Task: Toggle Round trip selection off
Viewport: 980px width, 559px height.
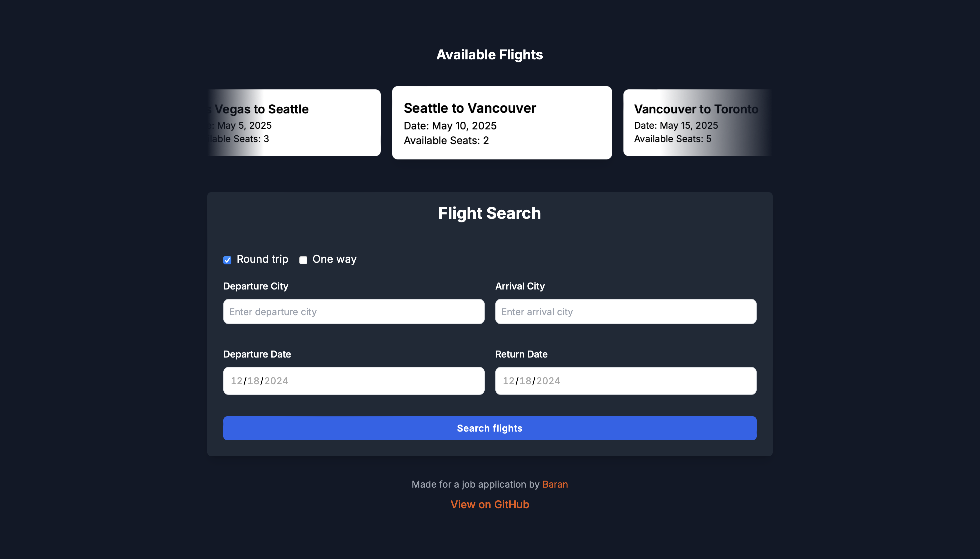Action: [227, 259]
